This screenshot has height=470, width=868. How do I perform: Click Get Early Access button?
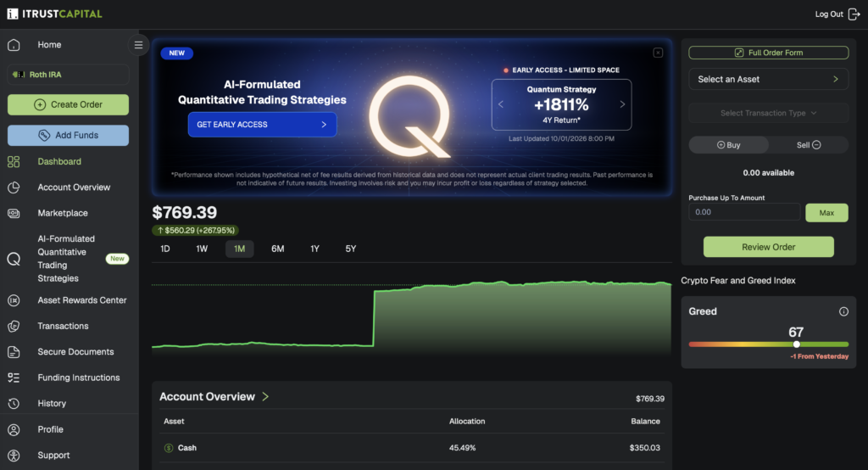click(x=263, y=125)
